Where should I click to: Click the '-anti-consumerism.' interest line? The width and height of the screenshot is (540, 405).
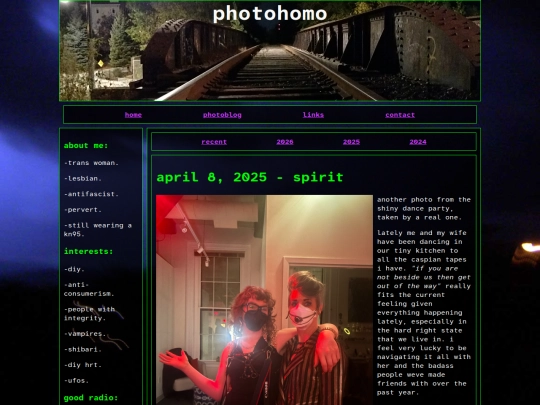[x=89, y=289]
